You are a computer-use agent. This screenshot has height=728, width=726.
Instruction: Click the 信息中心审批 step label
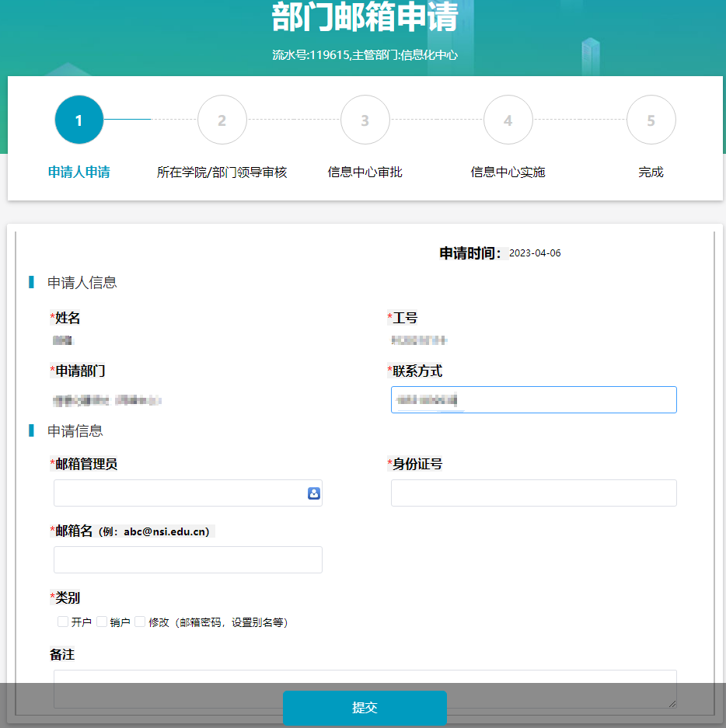[x=365, y=172]
